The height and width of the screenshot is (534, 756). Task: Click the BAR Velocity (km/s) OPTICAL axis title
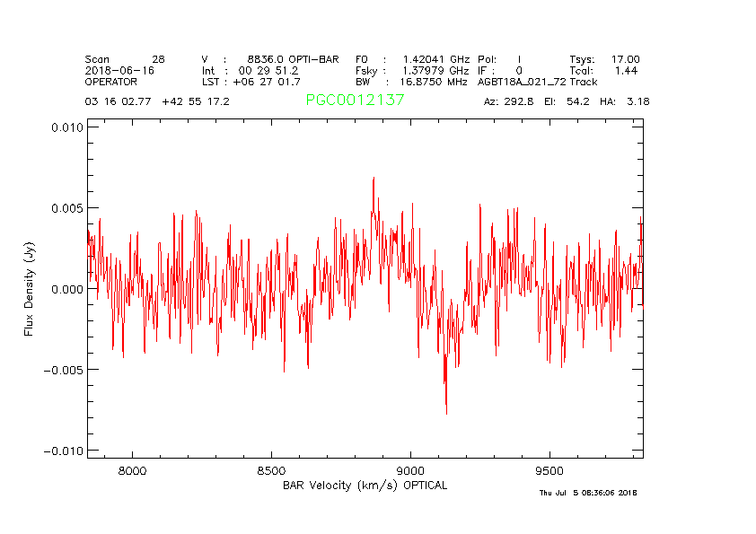365,486
